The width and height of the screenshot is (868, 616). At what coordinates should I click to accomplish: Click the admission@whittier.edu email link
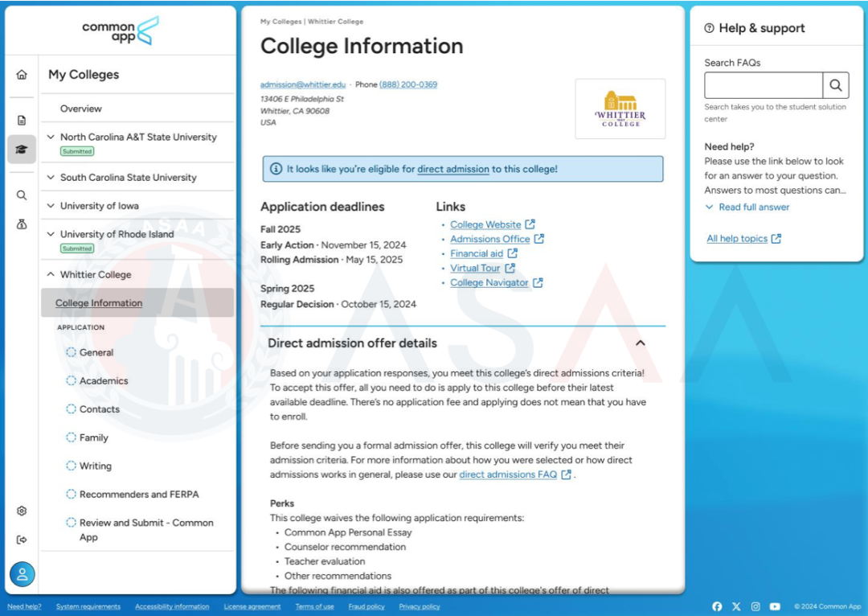303,84
